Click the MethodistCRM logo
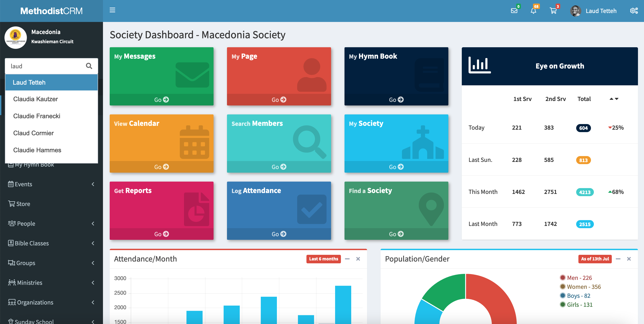The width and height of the screenshot is (644, 324). (x=51, y=11)
